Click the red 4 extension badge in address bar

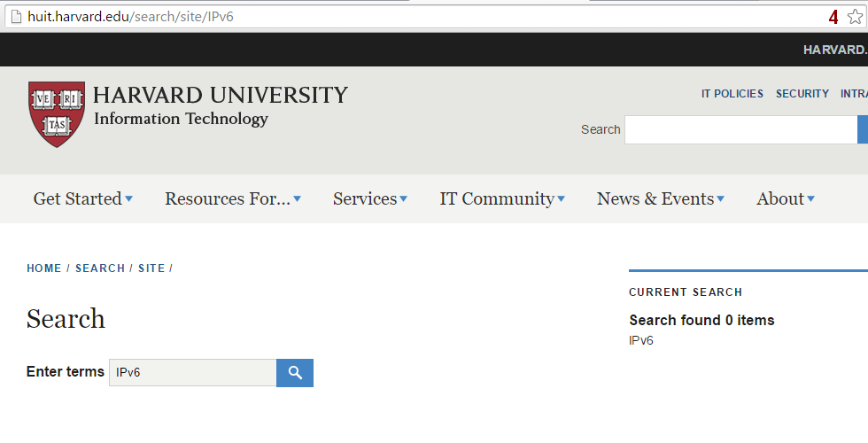click(x=833, y=17)
